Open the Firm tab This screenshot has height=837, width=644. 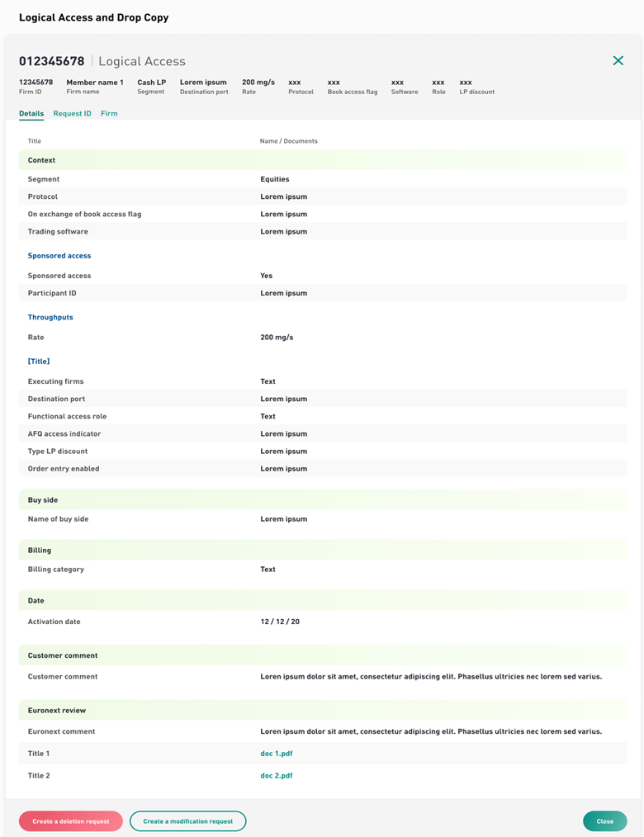click(109, 113)
